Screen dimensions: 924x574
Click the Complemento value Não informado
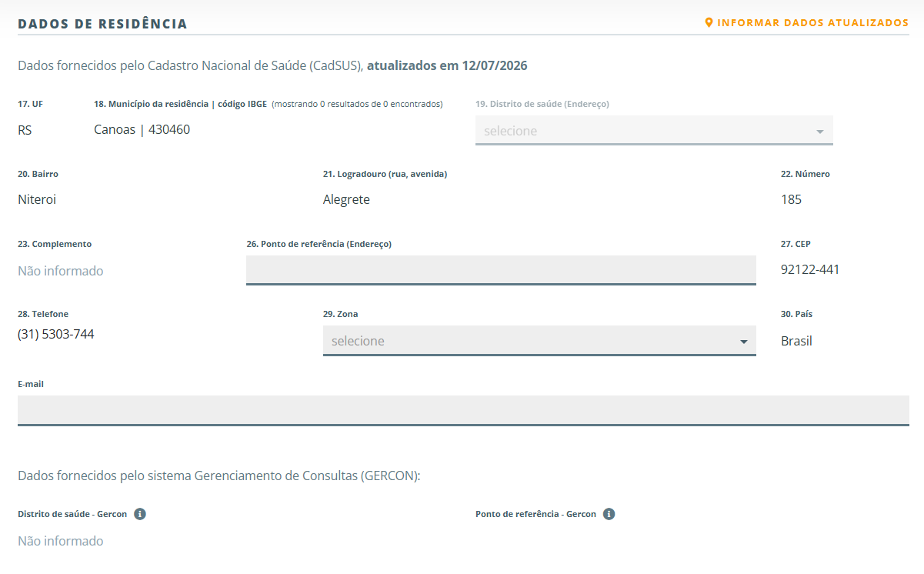coord(61,271)
